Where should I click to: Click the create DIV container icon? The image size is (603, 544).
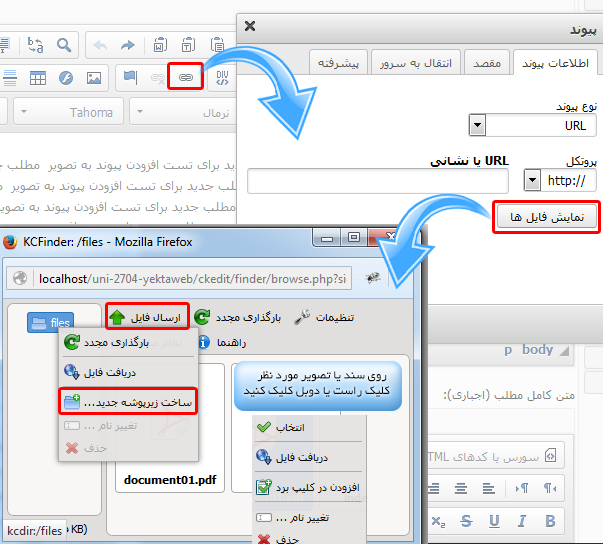[x=222, y=77]
